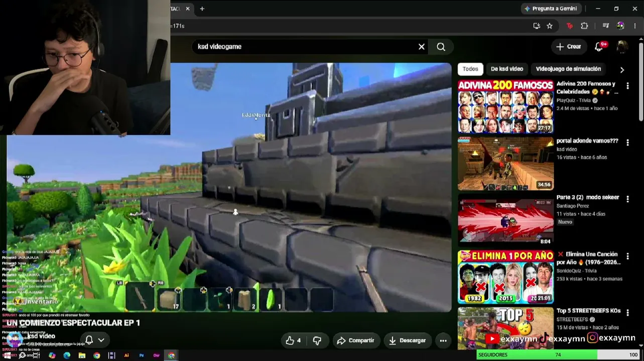Open subscription notification bell dropdown
The width and height of the screenshot is (644, 361).
point(95,340)
